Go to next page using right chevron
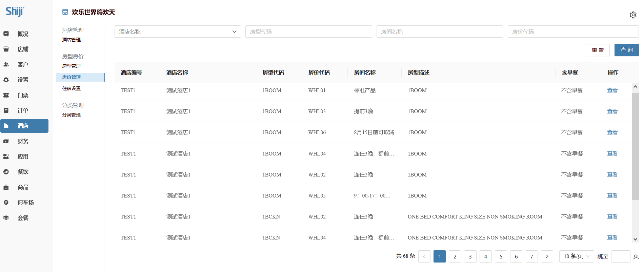The height and width of the screenshot is (272, 644). (x=547, y=256)
